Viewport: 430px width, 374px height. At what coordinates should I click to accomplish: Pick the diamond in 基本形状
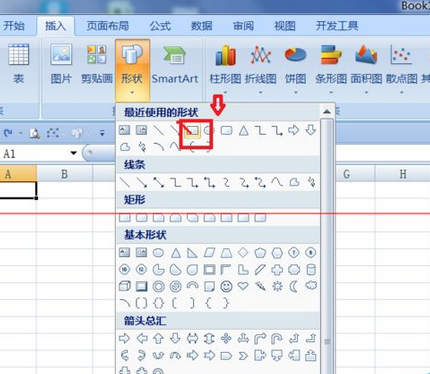pyautogui.click(x=243, y=253)
